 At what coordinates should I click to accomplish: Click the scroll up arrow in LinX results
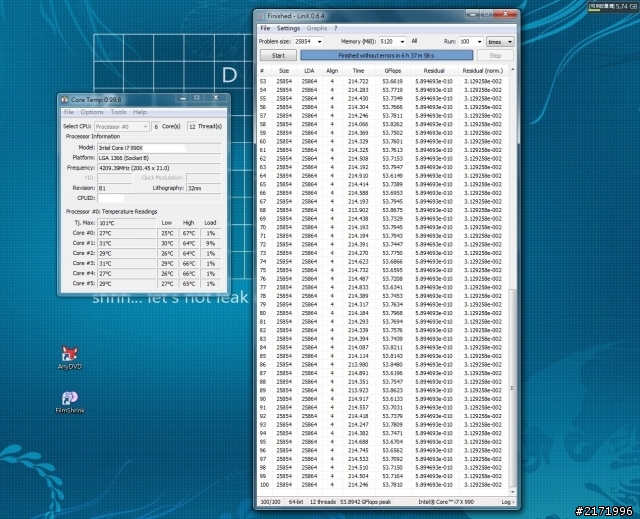[x=512, y=70]
